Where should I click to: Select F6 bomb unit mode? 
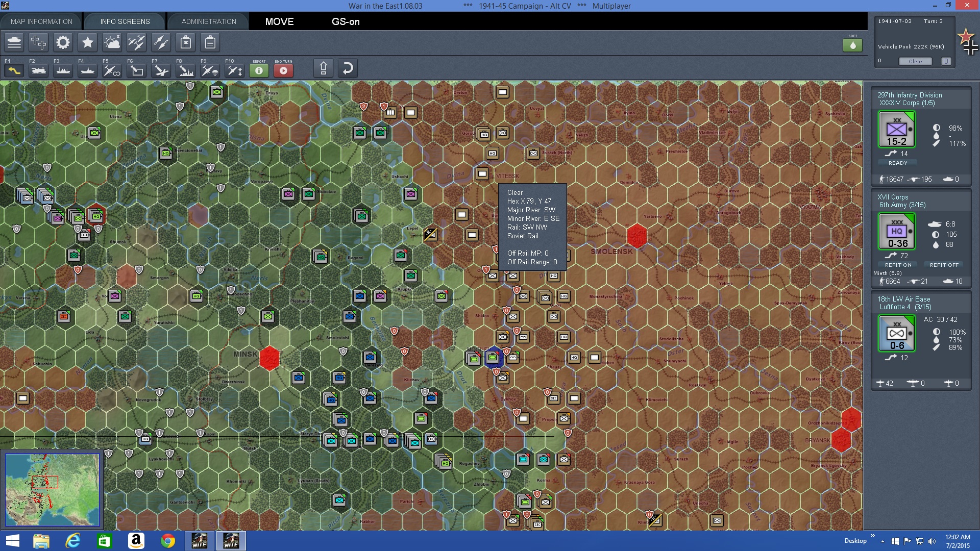[x=137, y=70]
